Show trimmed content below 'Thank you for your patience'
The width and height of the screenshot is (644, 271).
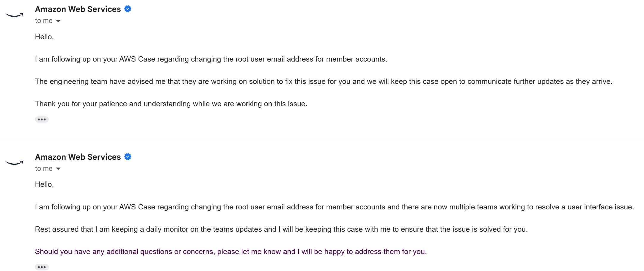click(x=42, y=119)
